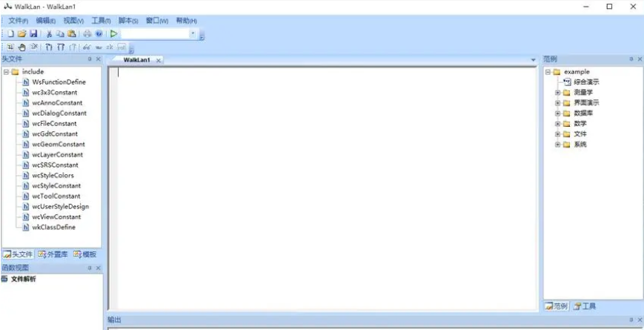Screen dimensions: 644x330
Task: Select wcStyleColors header file
Action: [x=53, y=176]
